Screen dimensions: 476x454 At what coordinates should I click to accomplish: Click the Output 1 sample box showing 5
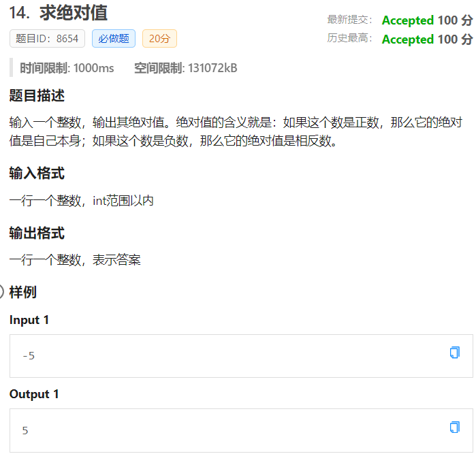tap(241, 430)
